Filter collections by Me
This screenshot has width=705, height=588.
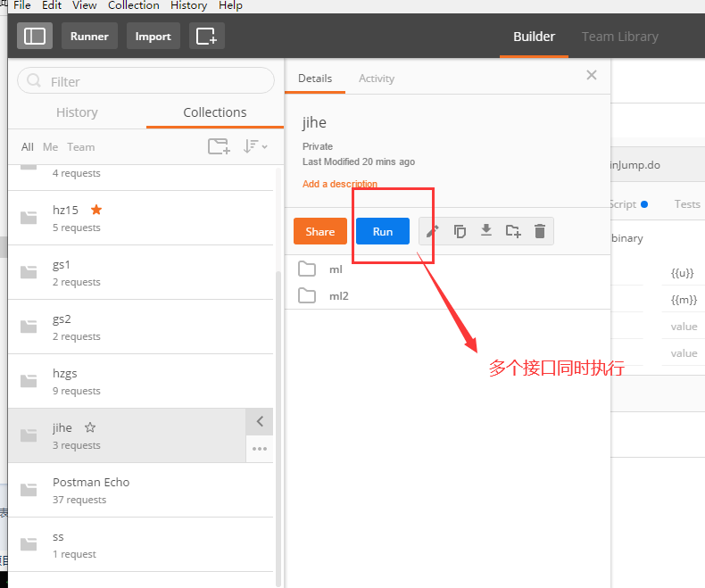tap(50, 147)
